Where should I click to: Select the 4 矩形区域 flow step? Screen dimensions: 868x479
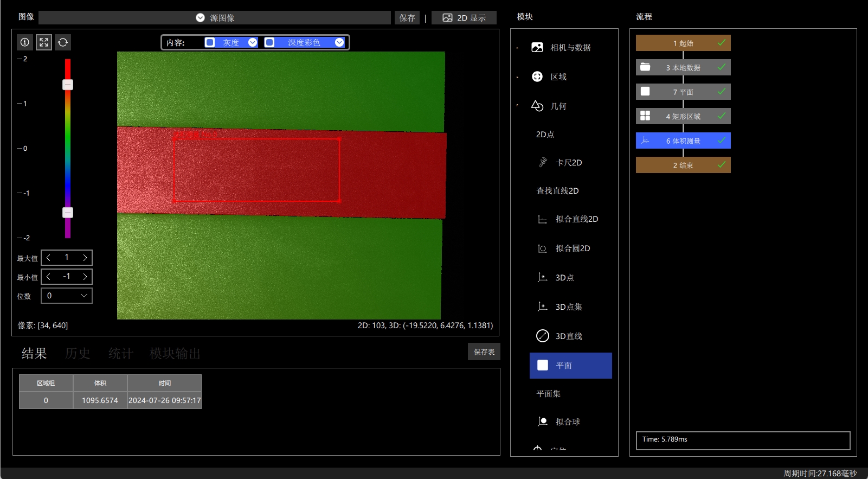(683, 116)
